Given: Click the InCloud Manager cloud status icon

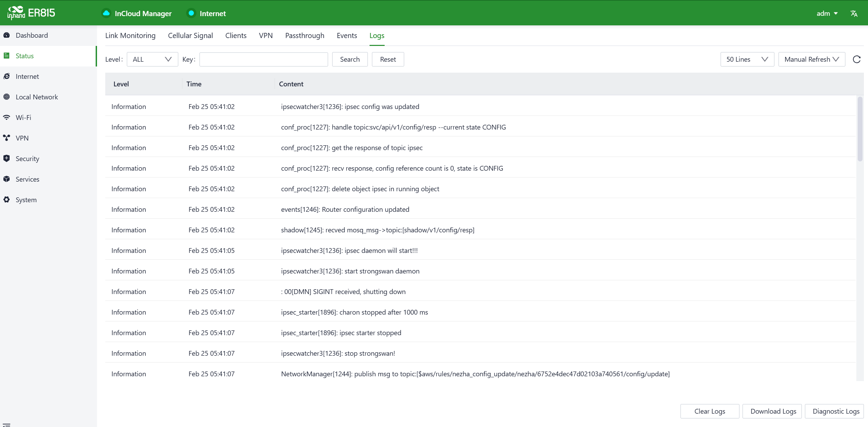Looking at the screenshot, I should click(106, 13).
